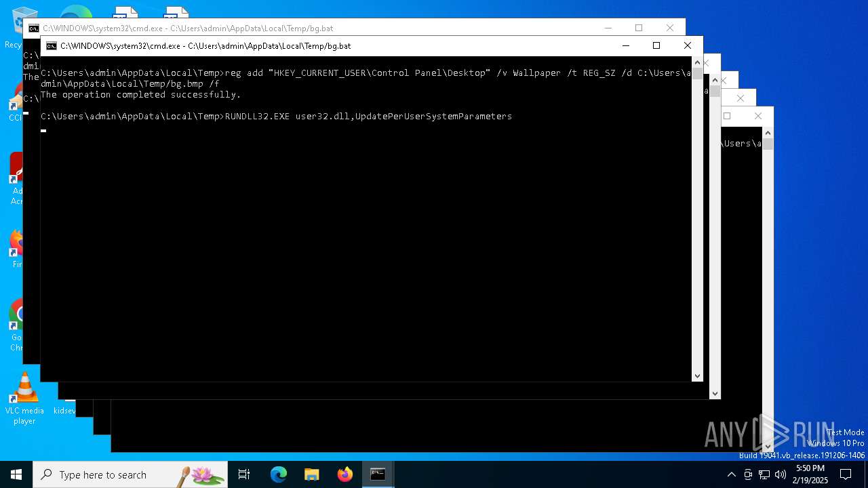
Task: Click the front cmd.exe title bar text
Action: 205,46
